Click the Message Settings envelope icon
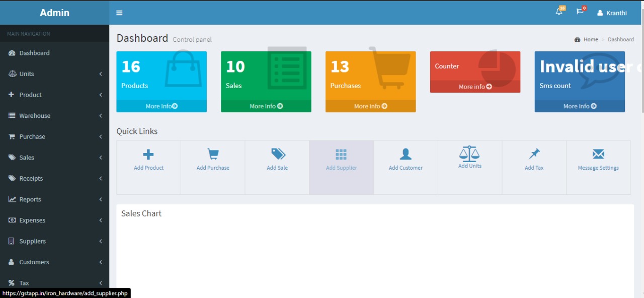This screenshot has width=644, height=298. point(598,154)
